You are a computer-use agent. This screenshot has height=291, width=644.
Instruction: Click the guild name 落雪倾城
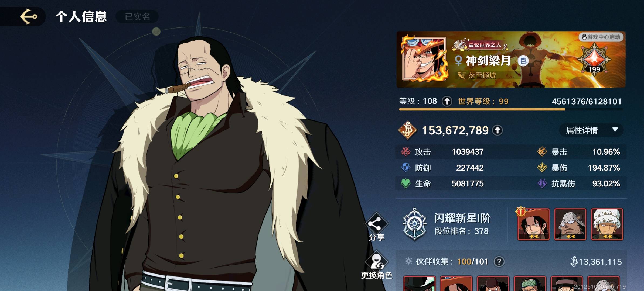coord(482,75)
